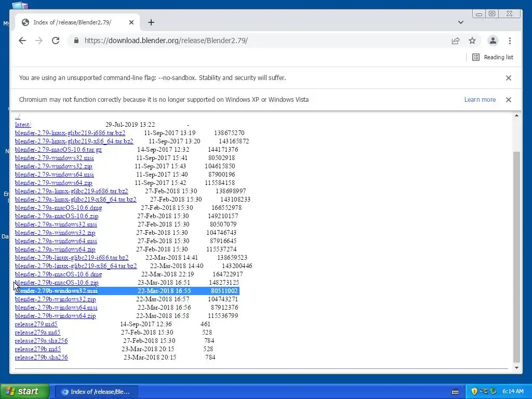Download blender-2.79a-windows32.msi
Viewport: 532px width, 399px height.
56,224
